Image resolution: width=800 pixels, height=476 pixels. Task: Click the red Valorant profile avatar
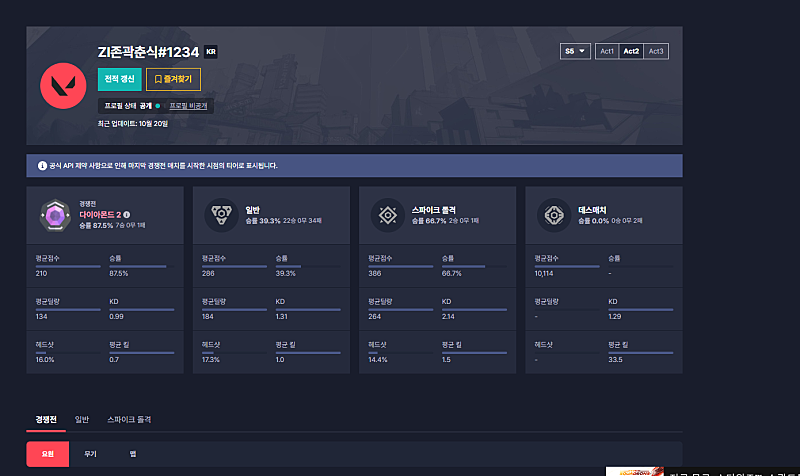[x=63, y=86]
